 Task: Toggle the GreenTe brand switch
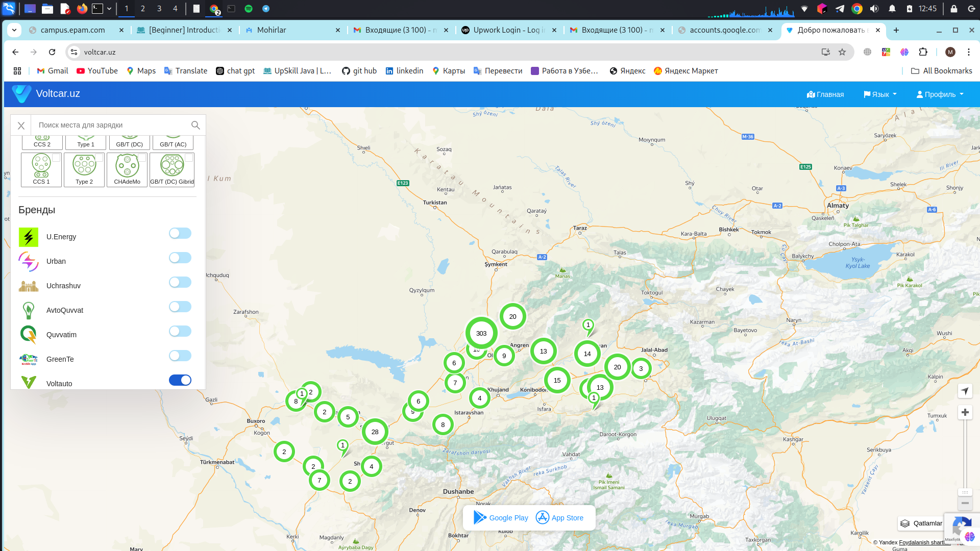tap(180, 356)
